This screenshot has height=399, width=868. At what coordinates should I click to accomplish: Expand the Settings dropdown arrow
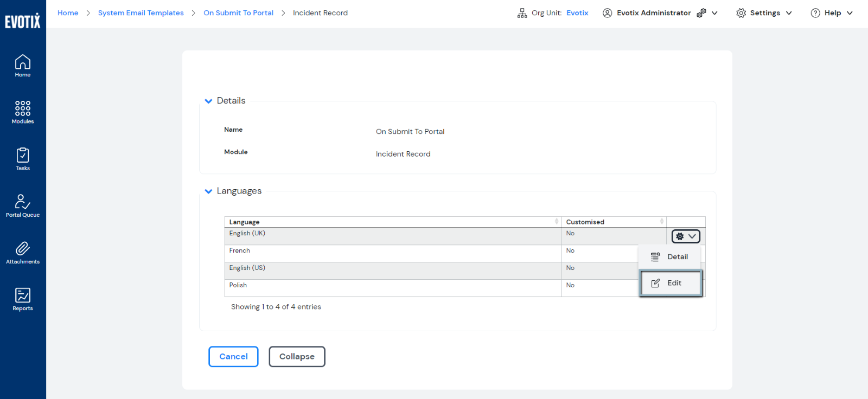(789, 13)
